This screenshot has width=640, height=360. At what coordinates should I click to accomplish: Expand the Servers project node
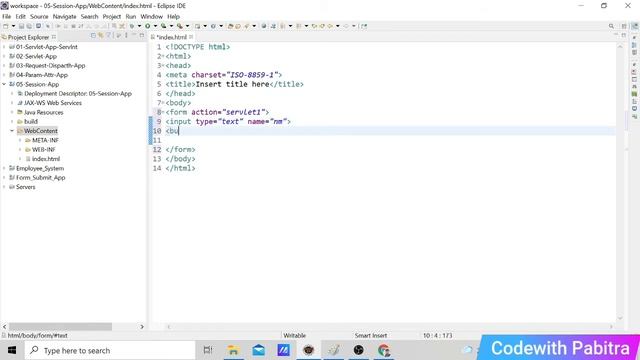pos(4,187)
